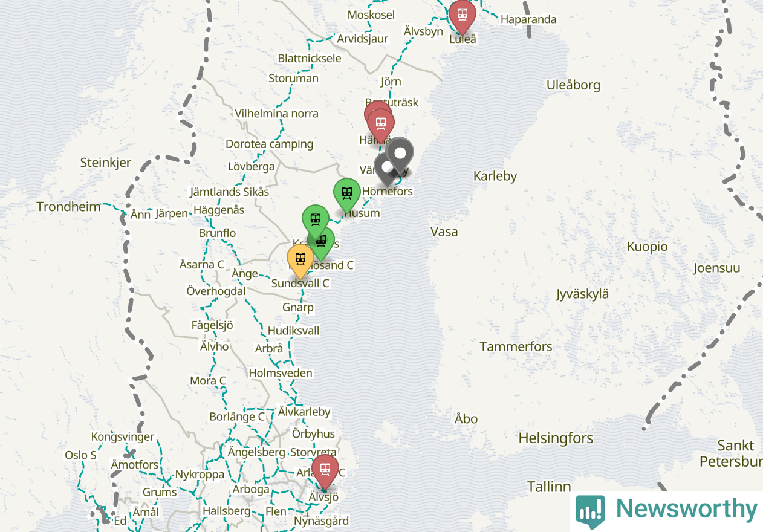Select the Storuman station label

(293, 79)
